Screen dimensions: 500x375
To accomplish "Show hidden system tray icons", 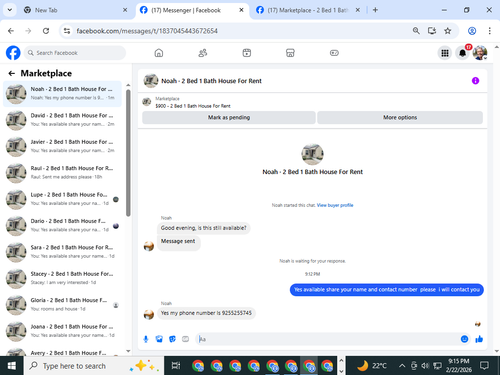I will pyautogui.click(x=402, y=366).
